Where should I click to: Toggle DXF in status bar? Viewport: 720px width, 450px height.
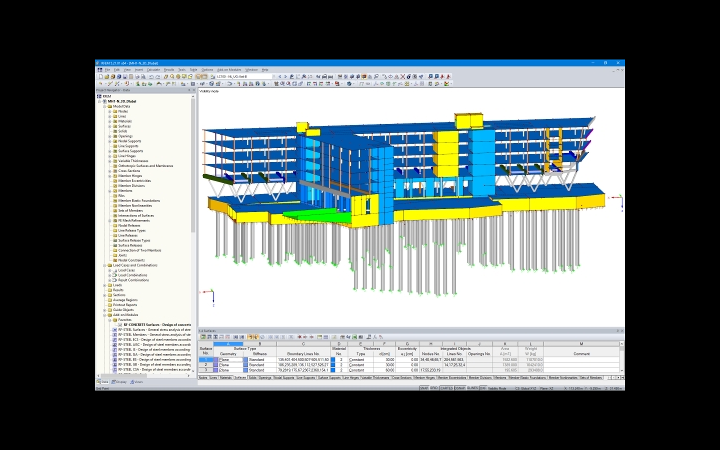click(483, 388)
